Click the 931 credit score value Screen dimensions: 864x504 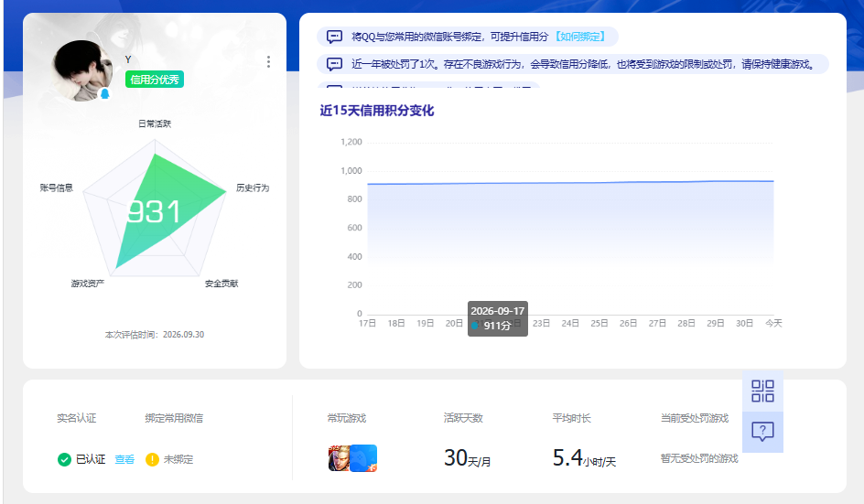click(154, 211)
